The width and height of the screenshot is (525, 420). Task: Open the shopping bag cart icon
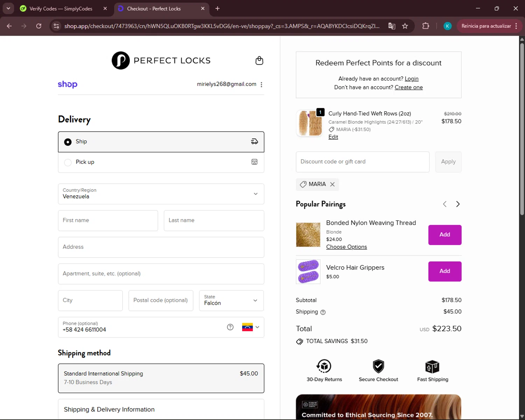tap(259, 61)
